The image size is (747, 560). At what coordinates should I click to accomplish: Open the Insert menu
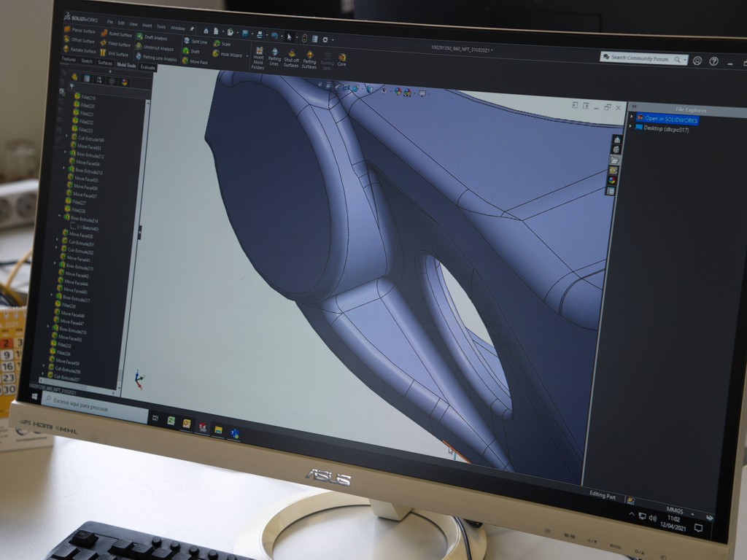(x=147, y=26)
